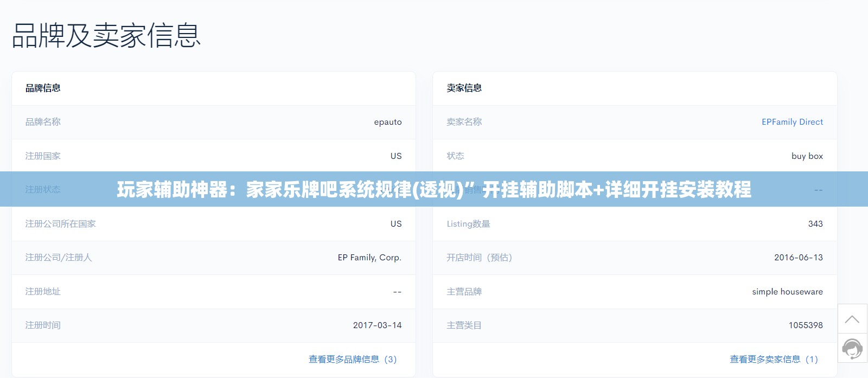Viewport: 868px width, 378px height.
Task: Click the 主营品牌 label
Action: pos(464,291)
